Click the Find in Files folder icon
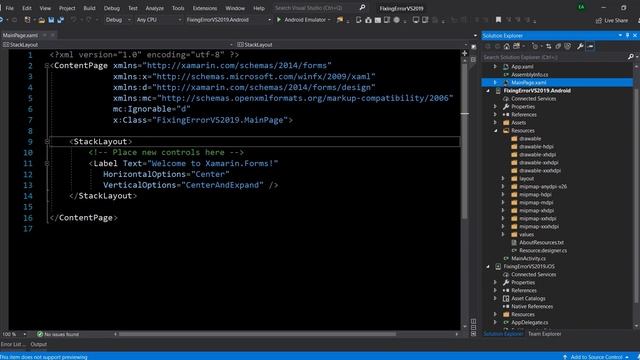 tap(340, 20)
